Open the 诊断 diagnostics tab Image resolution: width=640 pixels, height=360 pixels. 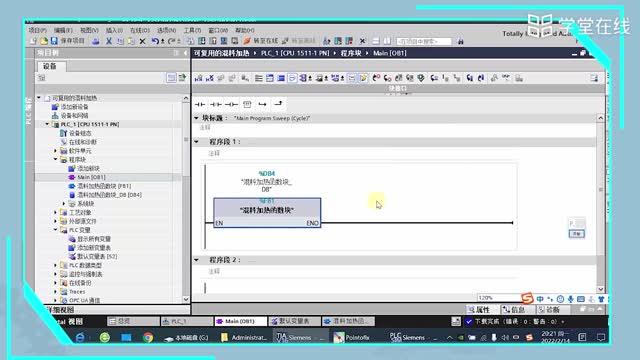(552, 310)
